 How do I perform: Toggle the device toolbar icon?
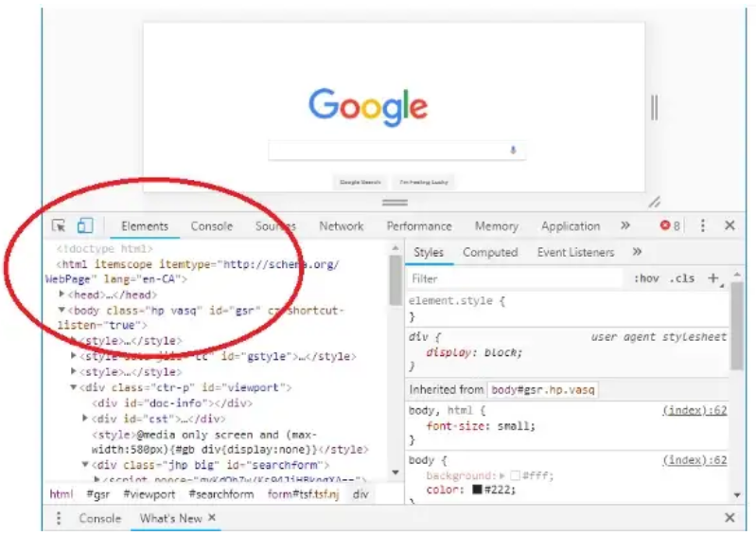click(85, 226)
